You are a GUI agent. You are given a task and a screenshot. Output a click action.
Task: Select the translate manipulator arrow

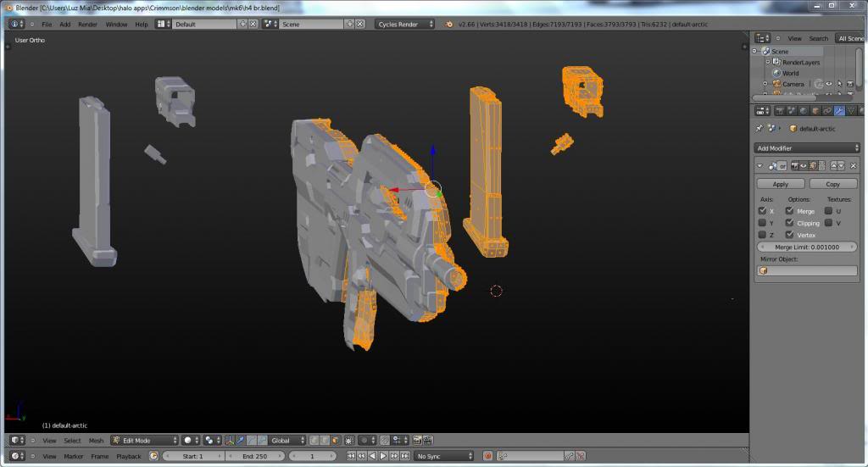click(x=240, y=441)
